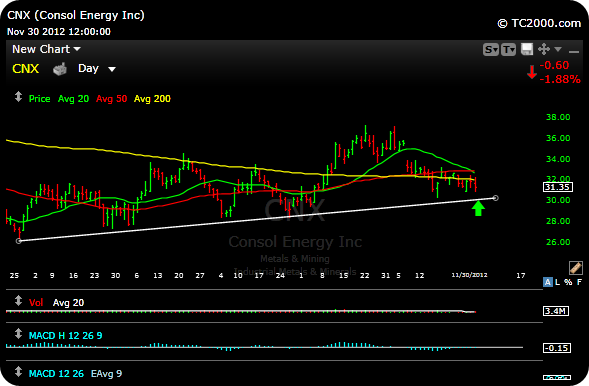Click the Vol pane resize arrows icon
Viewport: 589px width, 386px height.
coord(18,301)
